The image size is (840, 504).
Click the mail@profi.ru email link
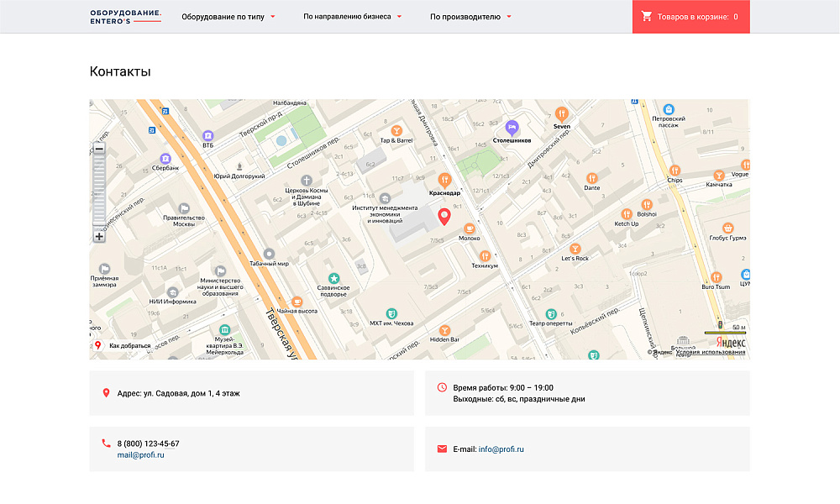[140, 454]
